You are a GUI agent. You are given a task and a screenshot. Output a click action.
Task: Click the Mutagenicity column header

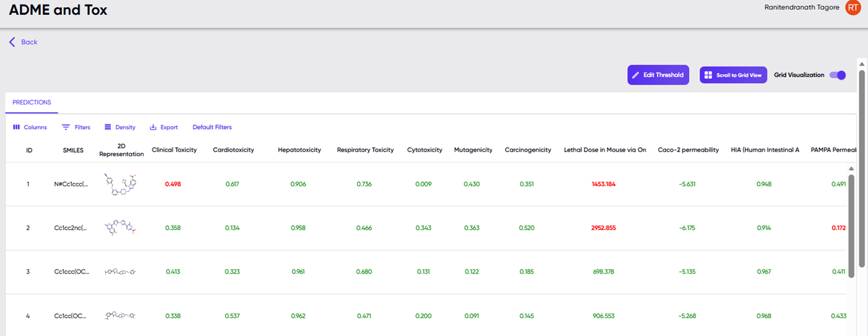tap(473, 150)
